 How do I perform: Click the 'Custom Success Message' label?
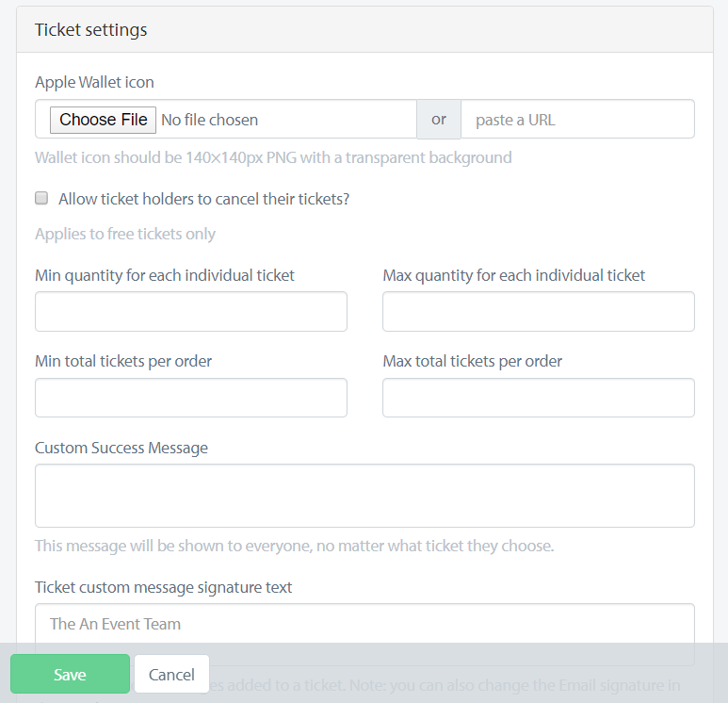(x=121, y=448)
